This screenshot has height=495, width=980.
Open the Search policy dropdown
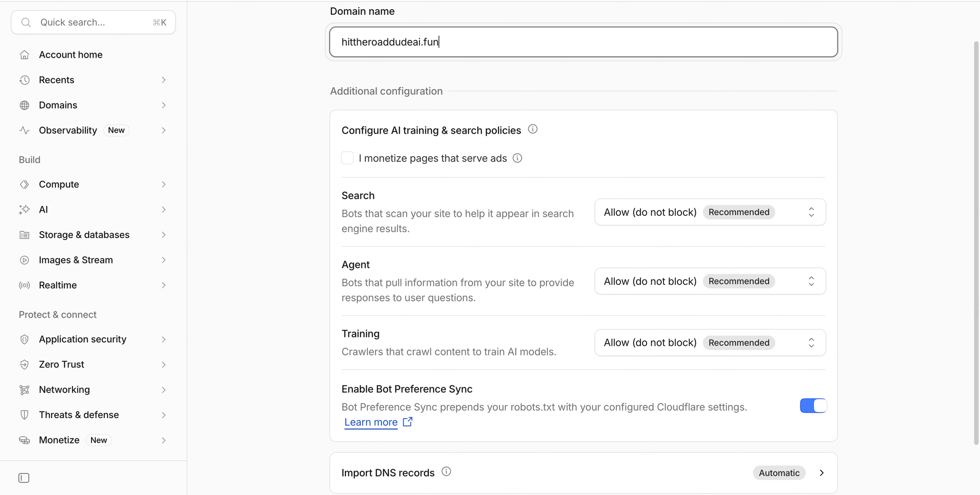click(710, 212)
